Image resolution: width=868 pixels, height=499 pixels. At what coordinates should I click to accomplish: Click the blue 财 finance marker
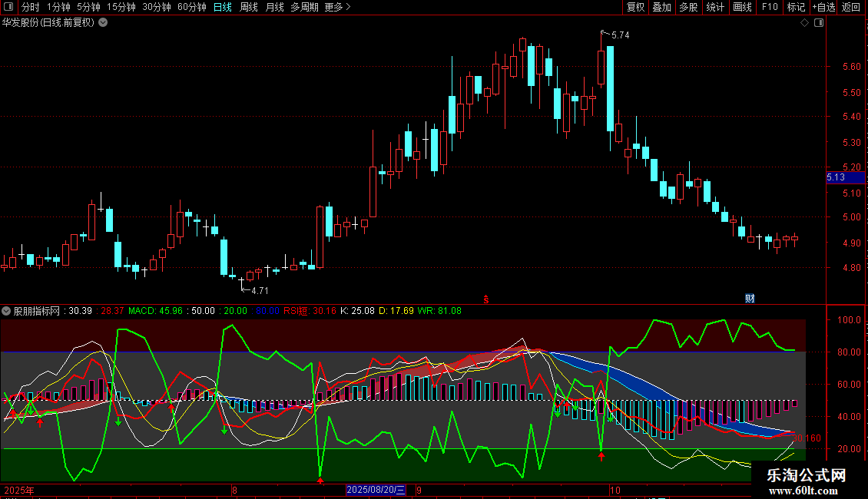[x=750, y=298]
